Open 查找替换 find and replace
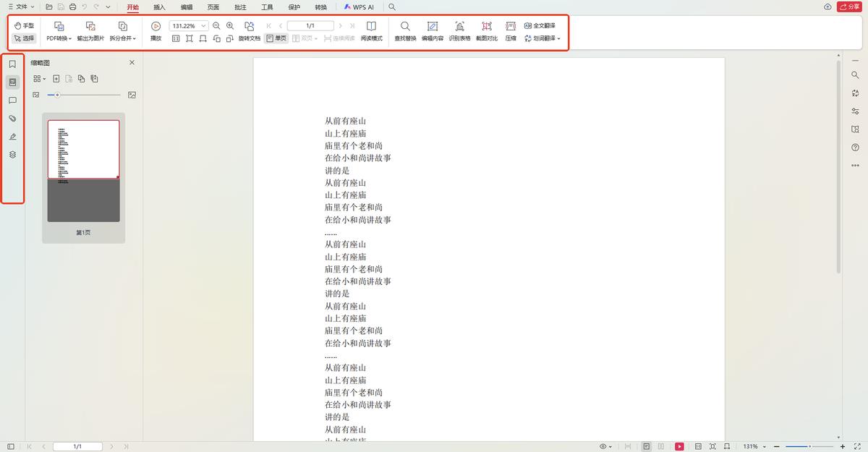The image size is (868, 452). point(405,30)
